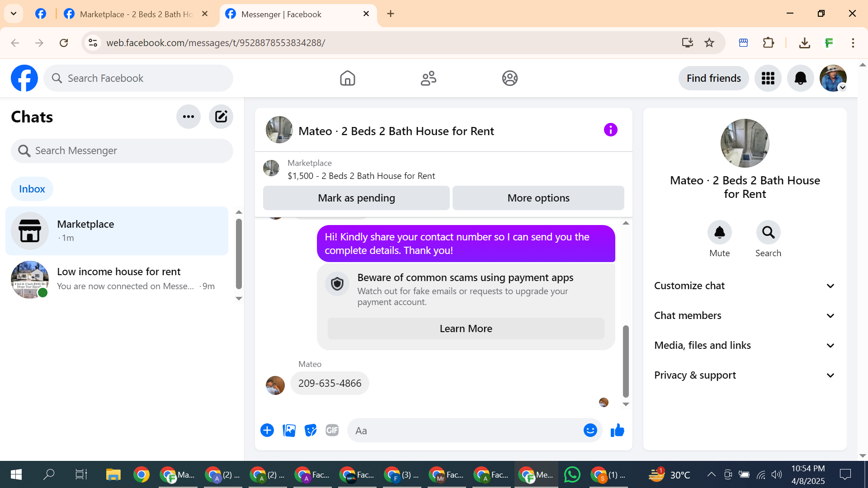Click the conversation message scrollbar
Screen dimensions: 868x488
click(626, 361)
